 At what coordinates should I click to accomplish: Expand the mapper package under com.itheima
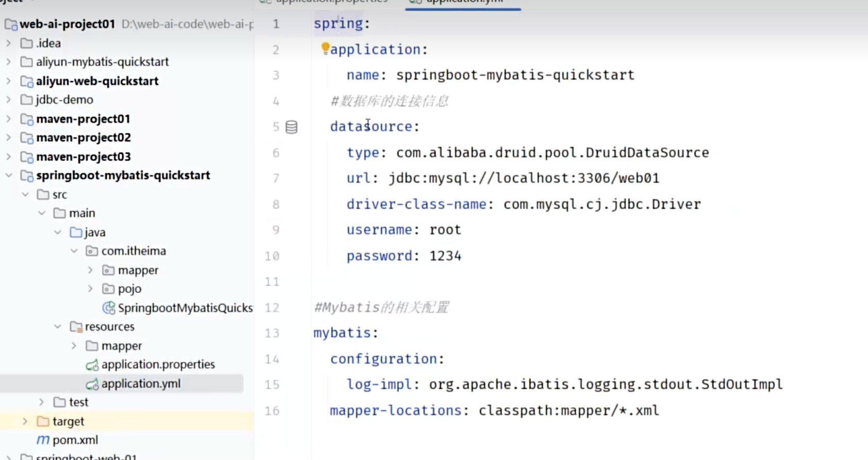[91, 270]
